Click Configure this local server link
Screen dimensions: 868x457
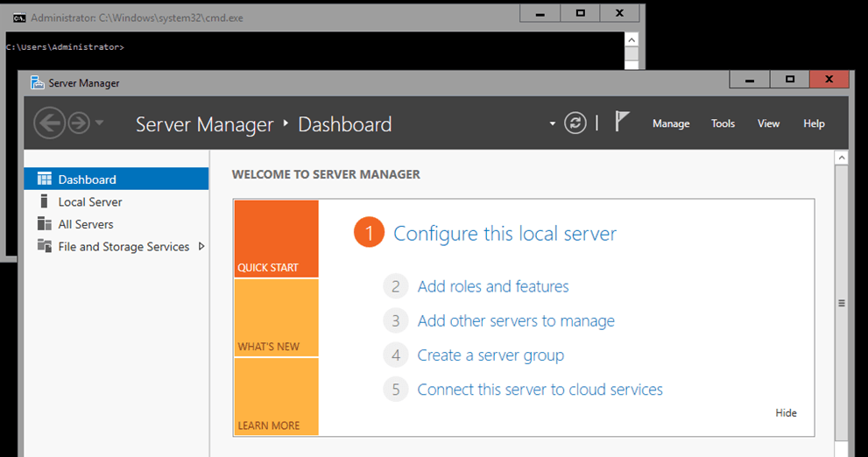[505, 234]
